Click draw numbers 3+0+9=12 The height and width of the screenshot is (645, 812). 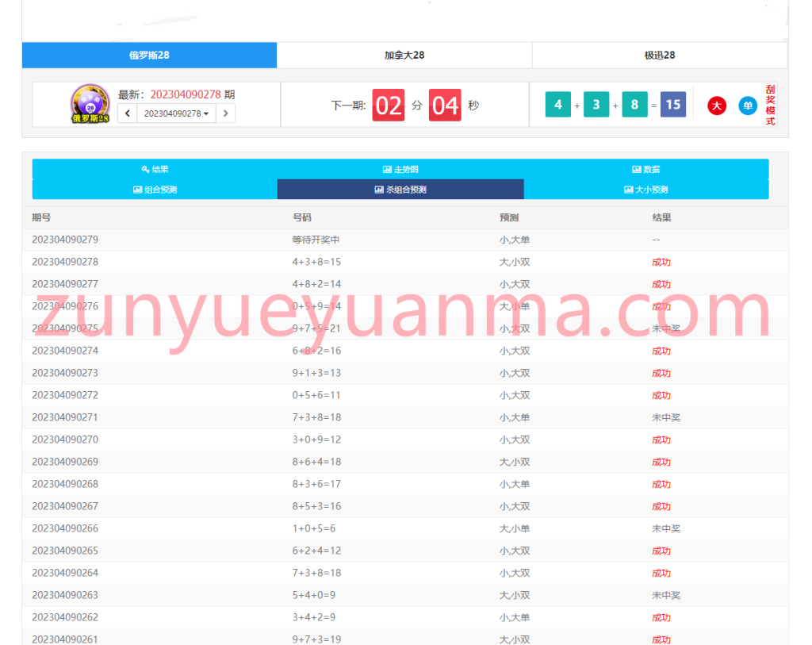[316, 440]
